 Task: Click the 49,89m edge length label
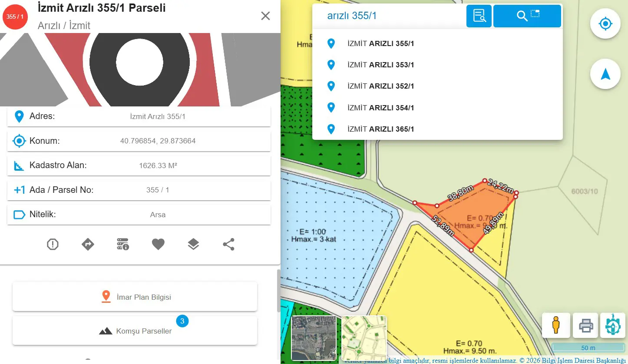(x=493, y=222)
